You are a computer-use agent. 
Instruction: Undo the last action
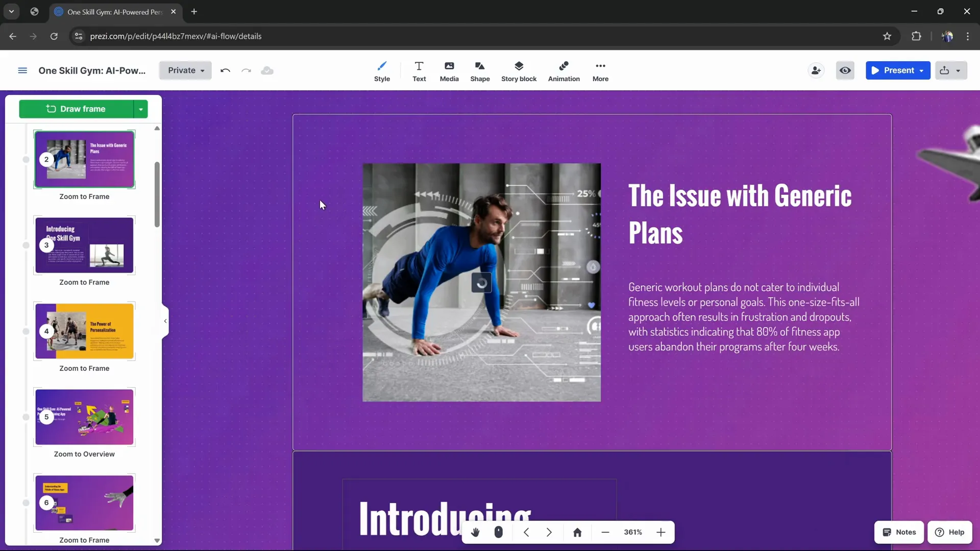[x=225, y=70]
